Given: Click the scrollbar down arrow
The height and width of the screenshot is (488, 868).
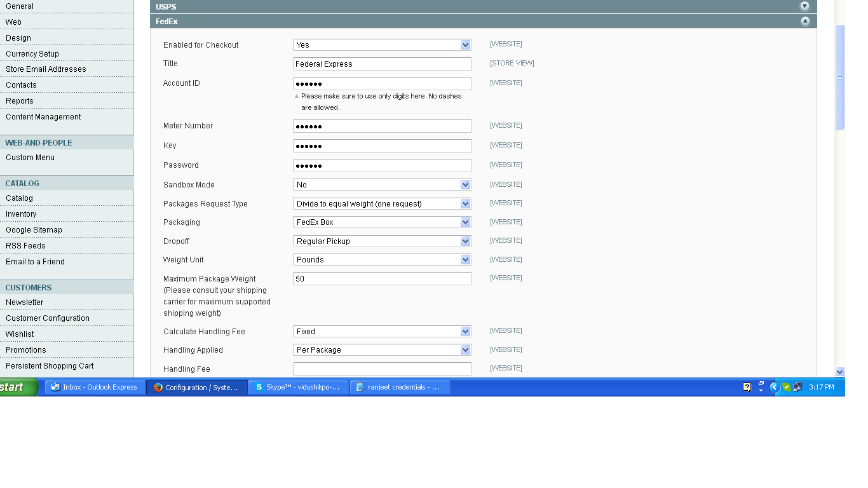Looking at the screenshot, I should [x=839, y=372].
